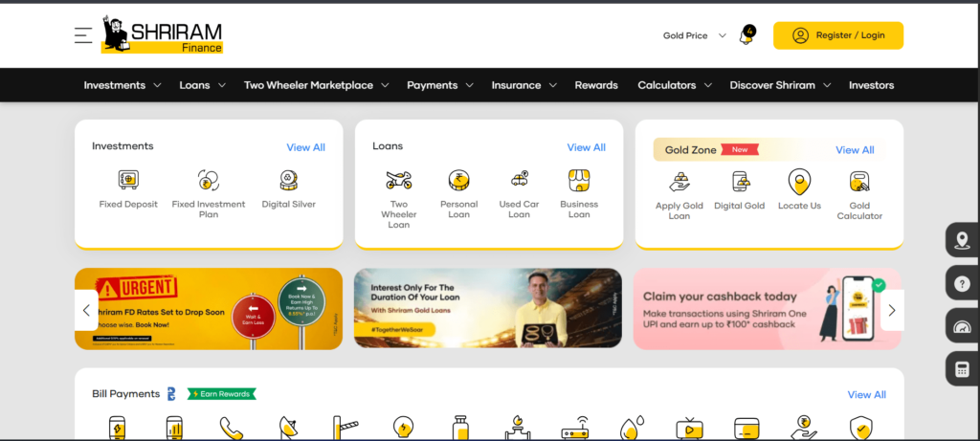
Task: View All in Loans card
Action: [587, 147]
